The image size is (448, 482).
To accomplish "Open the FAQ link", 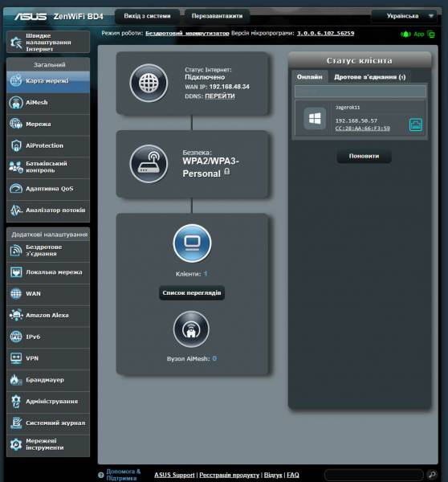I will pos(293,475).
